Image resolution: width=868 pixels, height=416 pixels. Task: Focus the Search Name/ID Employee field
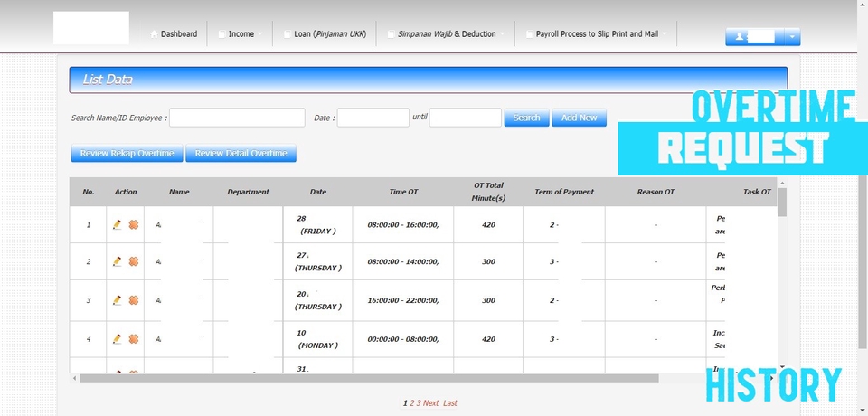(x=237, y=118)
